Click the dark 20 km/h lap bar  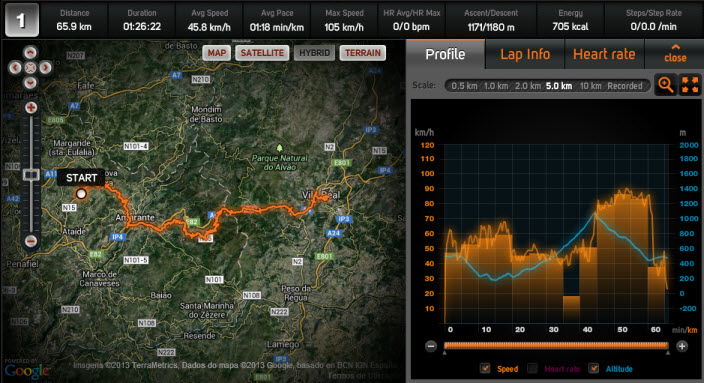[571, 308]
